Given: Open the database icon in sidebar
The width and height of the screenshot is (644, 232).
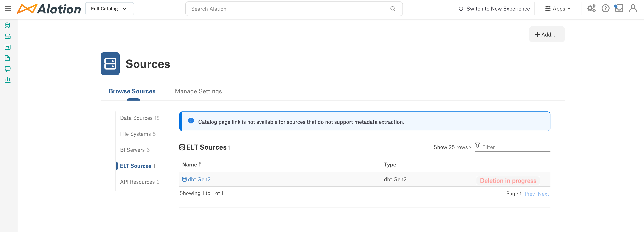Looking at the screenshot, I should click(x=7, y=25).
